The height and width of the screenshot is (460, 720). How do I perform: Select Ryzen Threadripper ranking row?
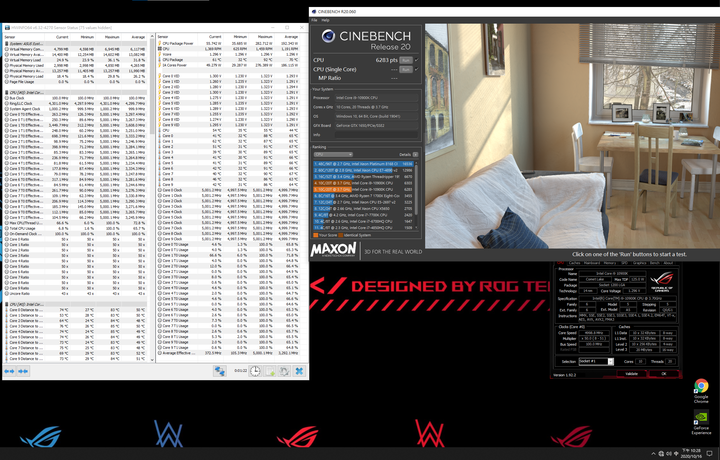click(363, 176)
